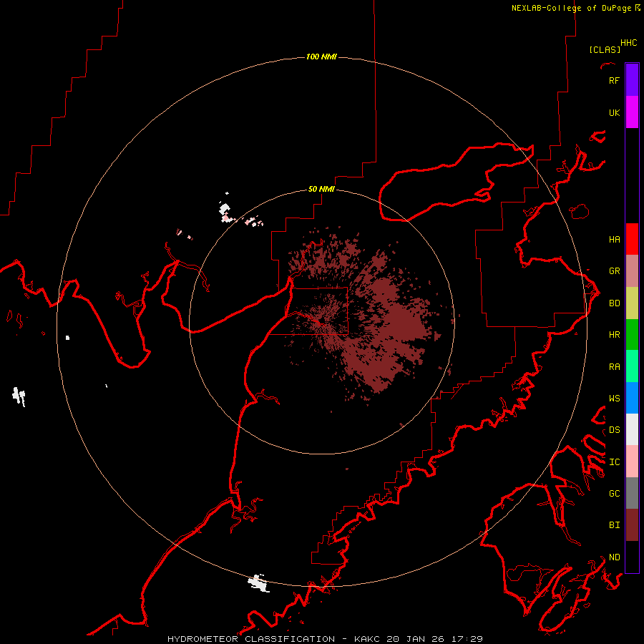Click the RA light-green legend swatch

[632, 366]
